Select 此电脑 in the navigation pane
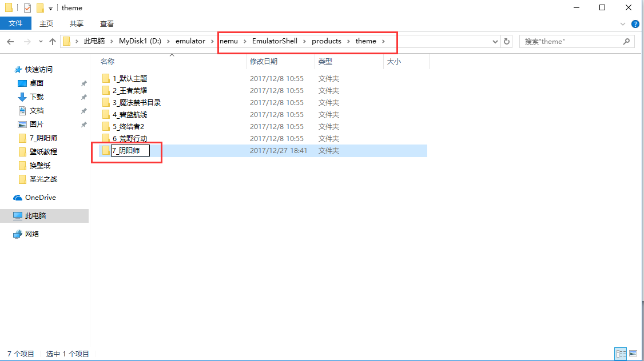Viewport: 644px width, 361px height. [x=35, y=216]
